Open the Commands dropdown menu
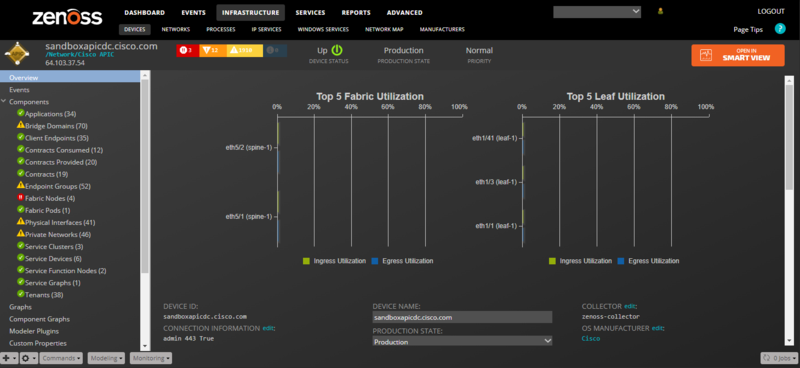This screenshot has height=368, width=800. pos(62,358)
